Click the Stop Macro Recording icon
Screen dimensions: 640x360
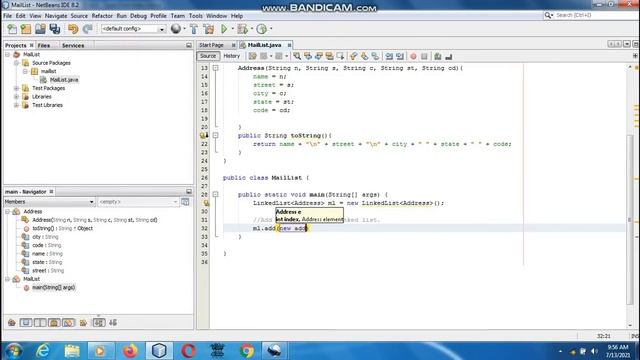tap(424, 56)
